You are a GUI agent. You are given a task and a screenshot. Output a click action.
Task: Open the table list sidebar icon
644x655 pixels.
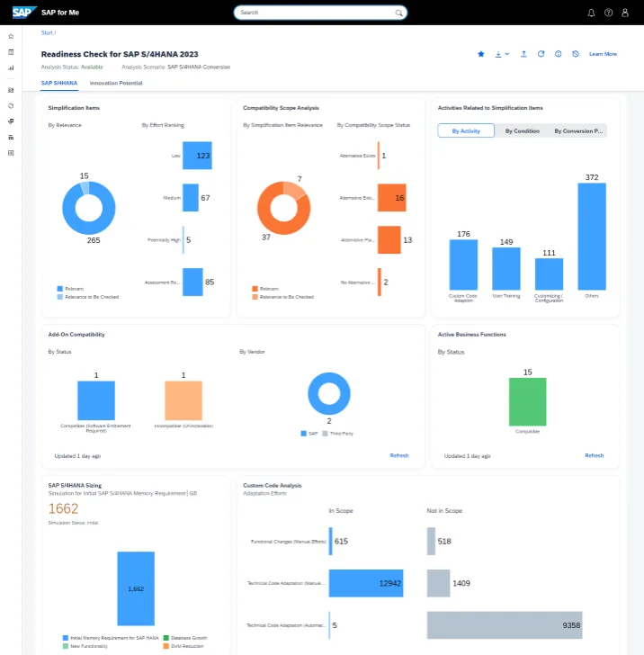pos(12,137)
